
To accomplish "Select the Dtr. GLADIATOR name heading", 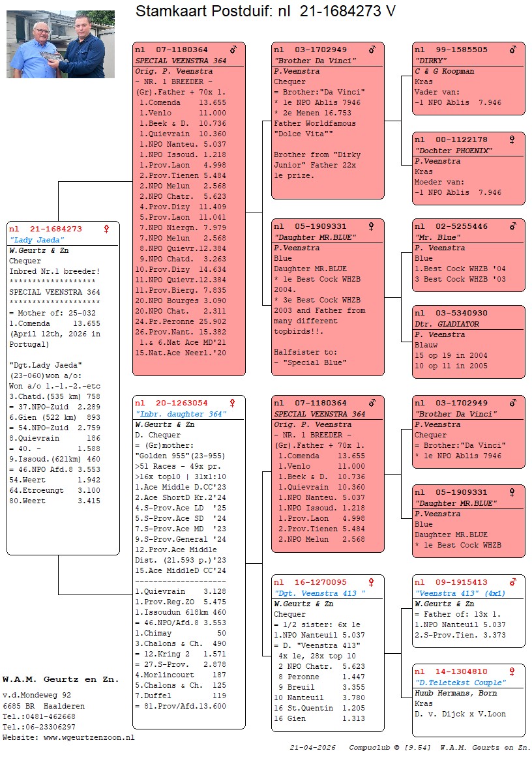I will pyautogui.click(x=447, y=324).
